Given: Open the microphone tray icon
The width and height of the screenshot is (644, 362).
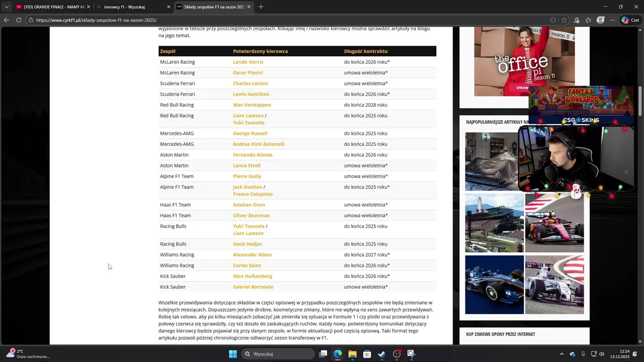Looking at the screenshot, I should (x=583, y=354).
